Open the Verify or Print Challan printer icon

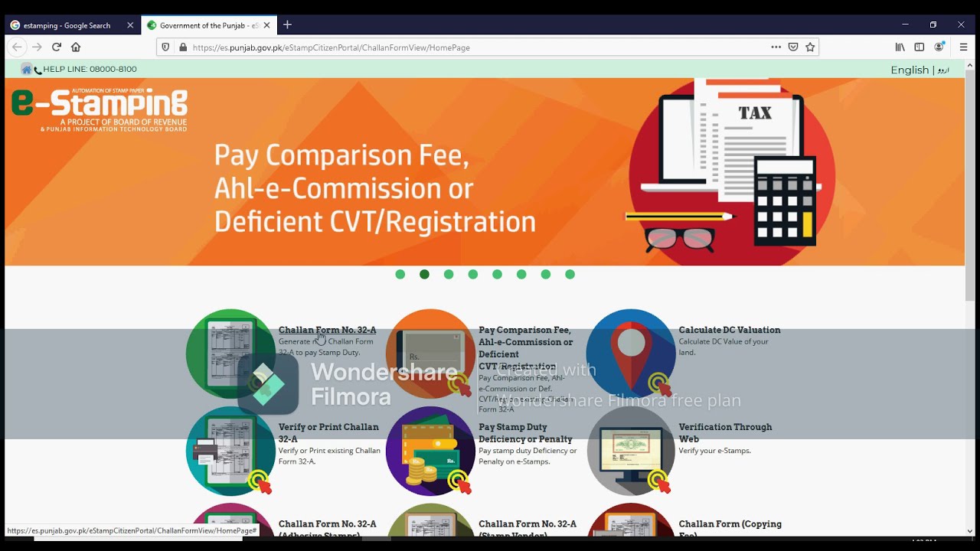click(x=230, y=451)
